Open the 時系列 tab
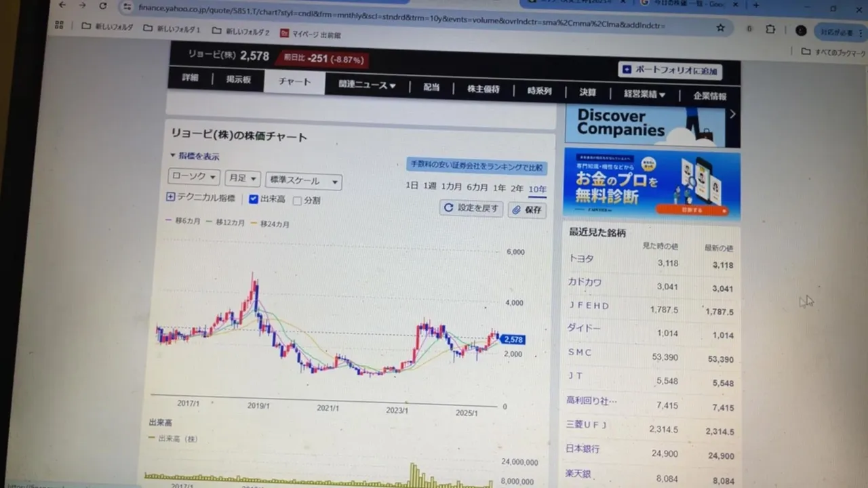This screenshot has height=488, width=868. 540,91
